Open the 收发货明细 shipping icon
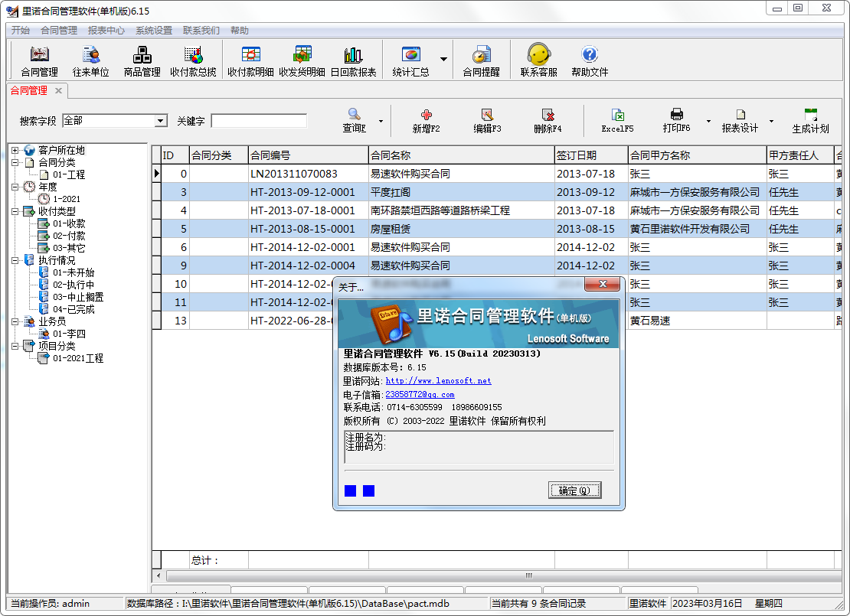Image resolution: width=850 pixels, height=616 pixels. (x=302, y=60)
